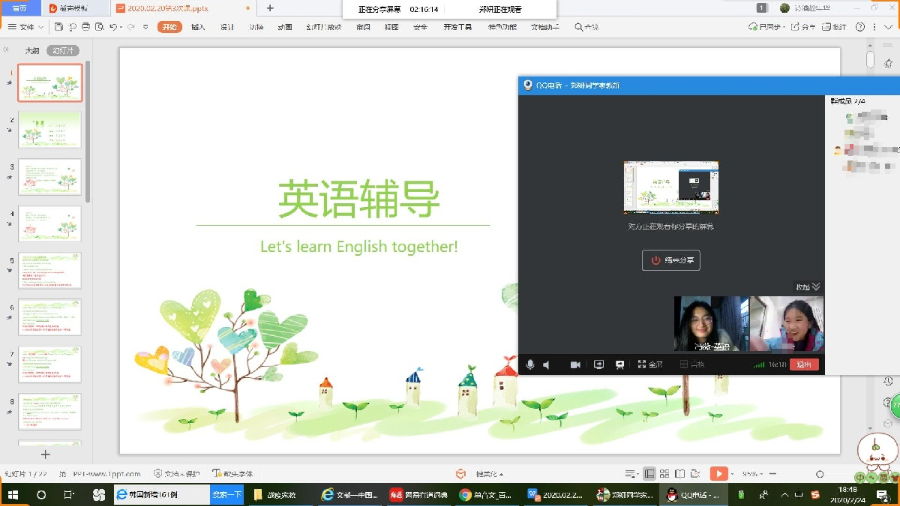Screen dimensions: 900x506
Task: Click the screen share icon in QQ call
Action: pos(599,364)
